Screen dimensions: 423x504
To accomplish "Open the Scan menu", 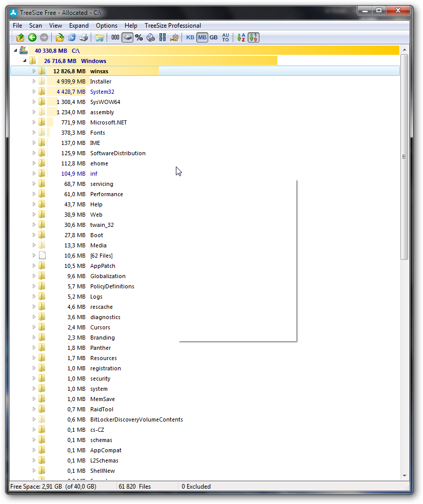I will 35,26.
